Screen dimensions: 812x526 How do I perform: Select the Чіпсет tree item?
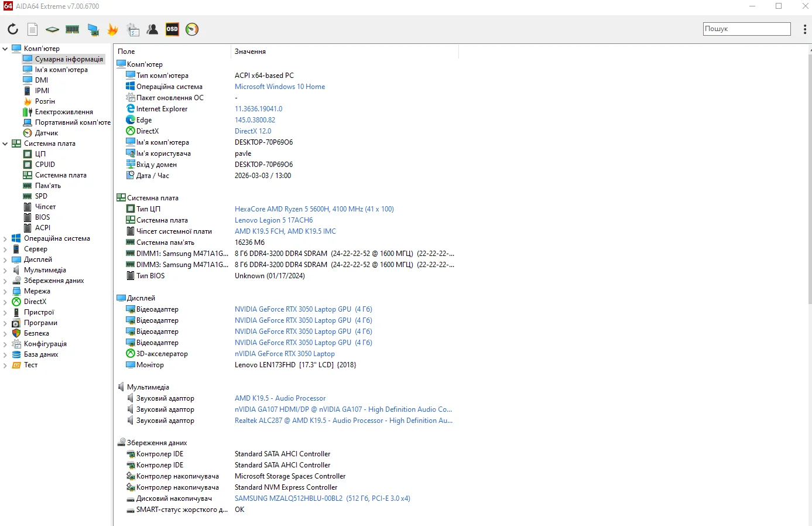pyautogui.click(x=45, y=207)
